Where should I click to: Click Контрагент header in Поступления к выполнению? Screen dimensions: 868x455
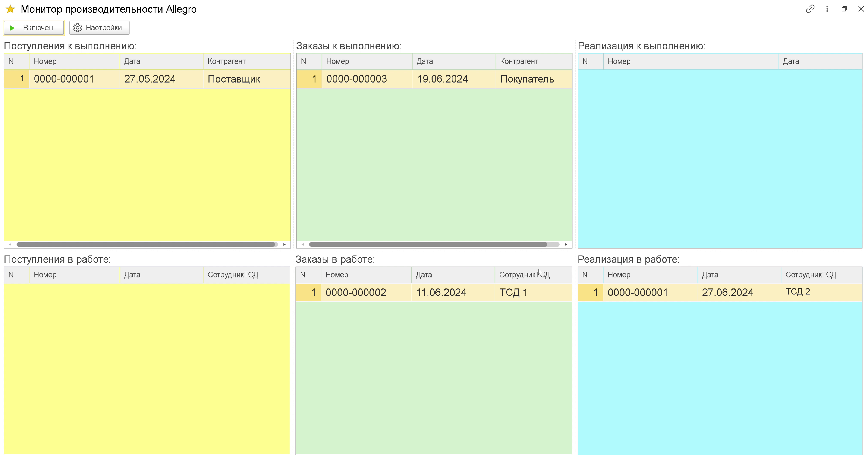[247, 61]
